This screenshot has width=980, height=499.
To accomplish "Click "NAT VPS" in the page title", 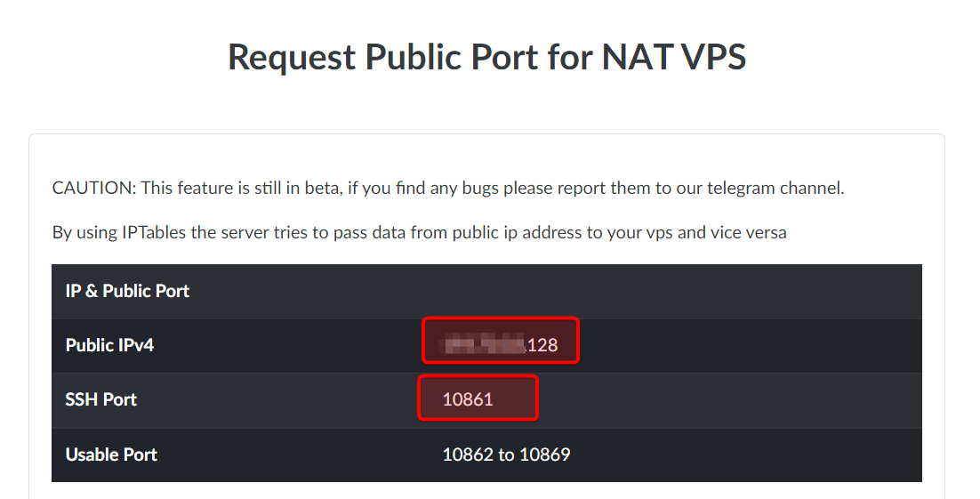I will (673, 57).
